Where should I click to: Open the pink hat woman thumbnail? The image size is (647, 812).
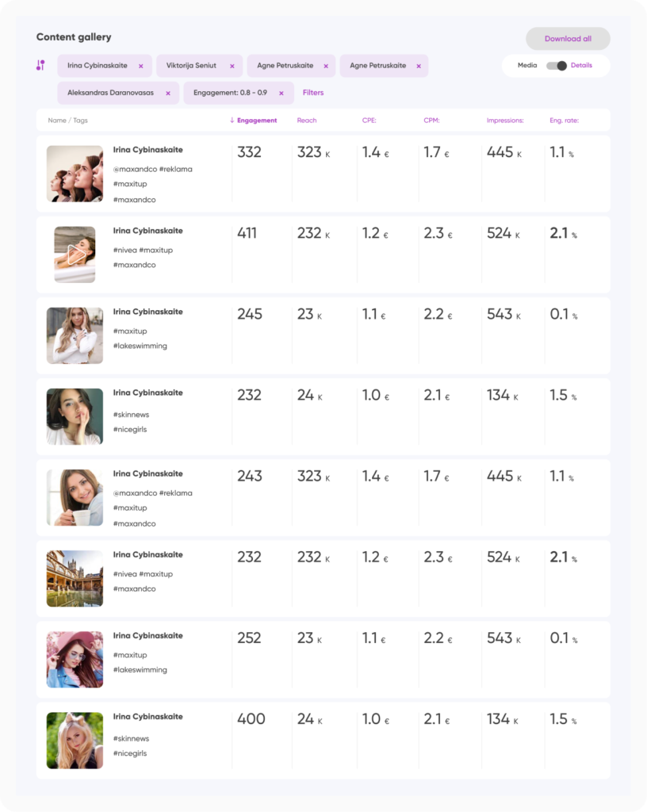coord(75,659)
